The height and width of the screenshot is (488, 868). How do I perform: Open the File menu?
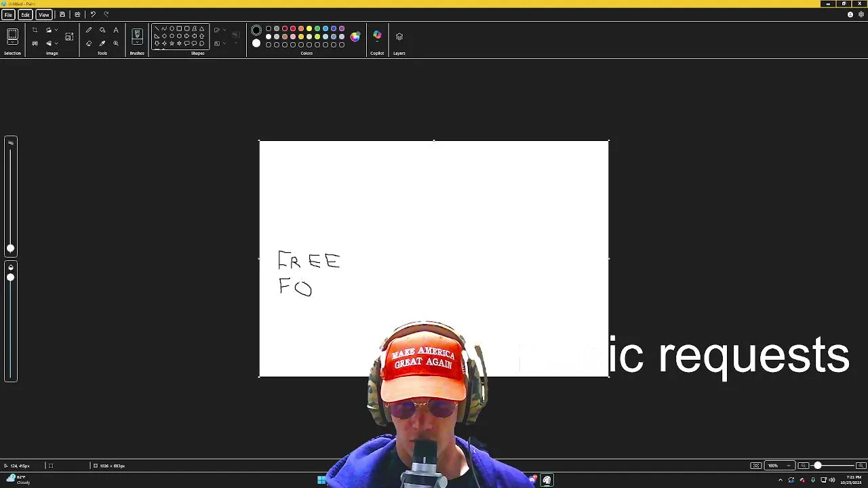pyautogui.click(x=8, y=14)
